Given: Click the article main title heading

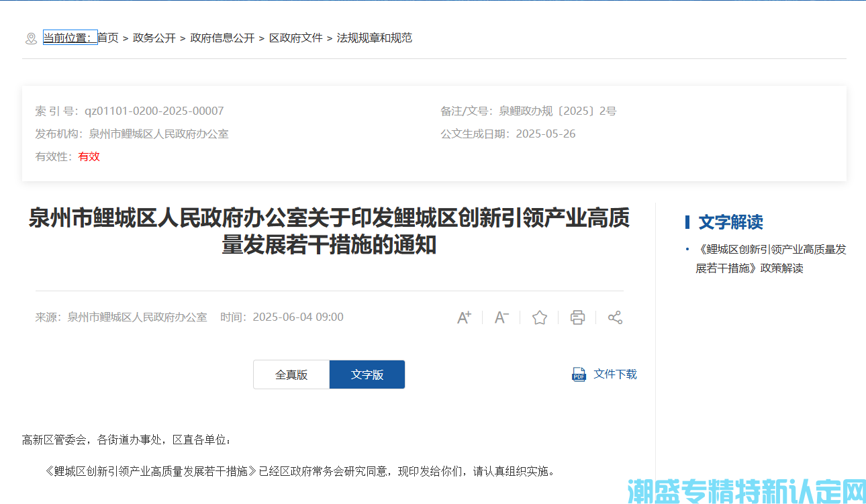Looking at the screenshot, I should tap(329, 232).
